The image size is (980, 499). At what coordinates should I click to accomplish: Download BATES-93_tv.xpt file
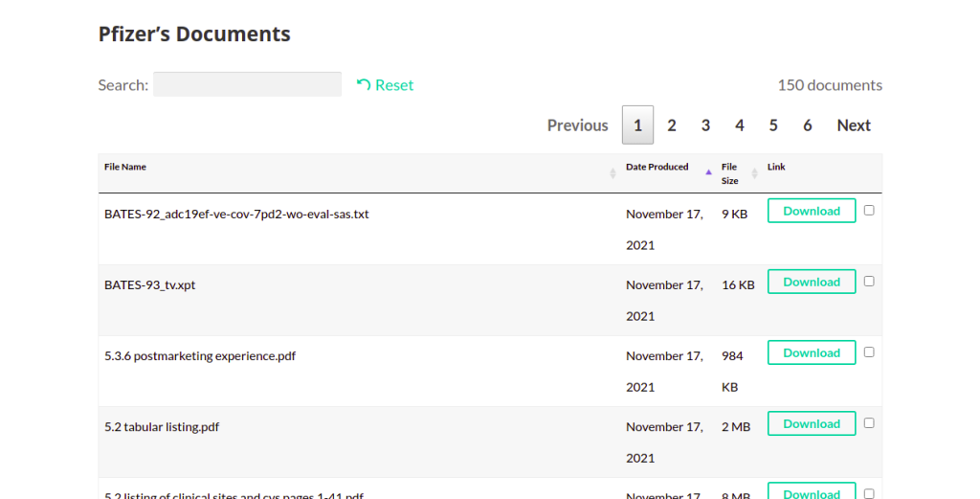click(x=812, y=282)
